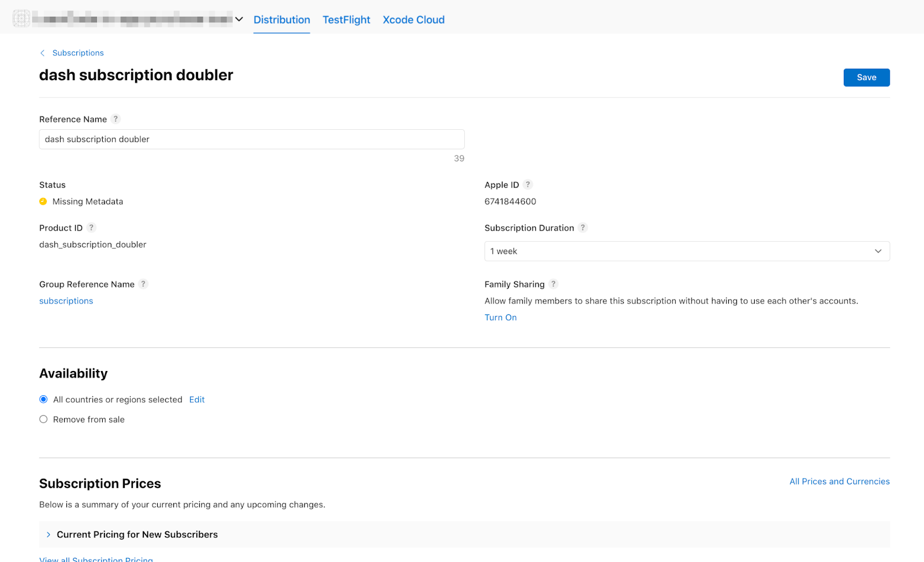Click the help icon next to Apple ID
Screen dimensions: 924x562
pos(528,185)
